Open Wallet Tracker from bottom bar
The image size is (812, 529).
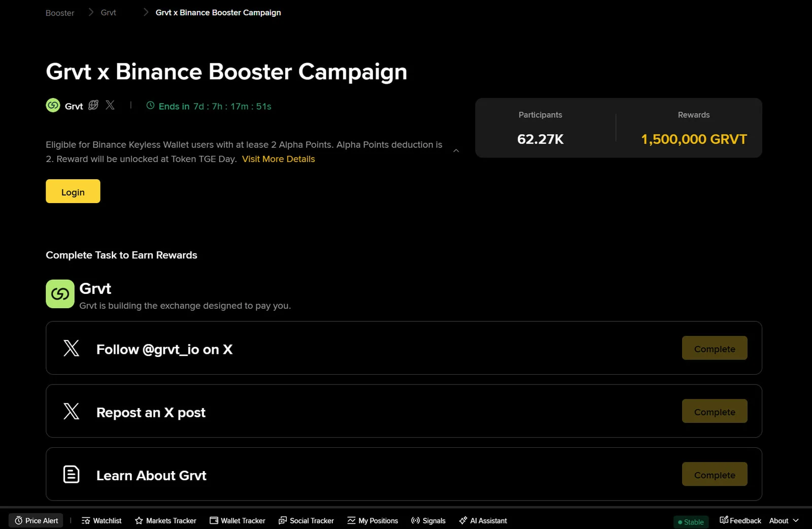click(238, 520)
